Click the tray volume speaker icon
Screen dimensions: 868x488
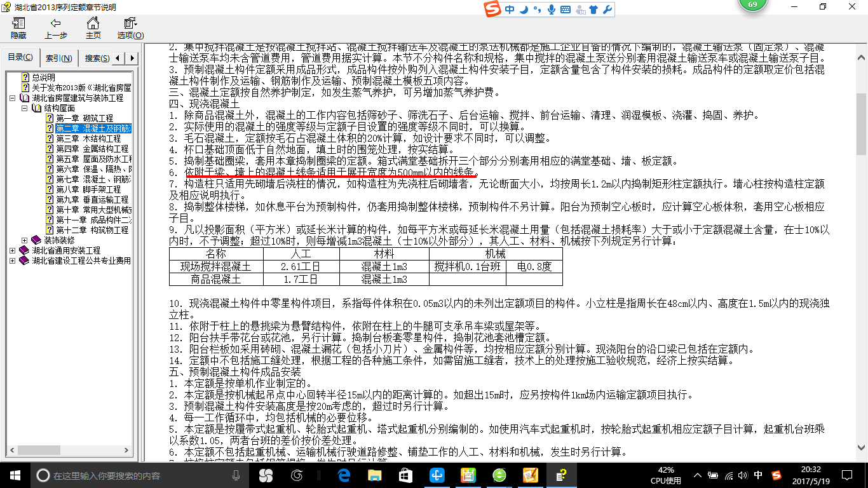pos(743,475)
